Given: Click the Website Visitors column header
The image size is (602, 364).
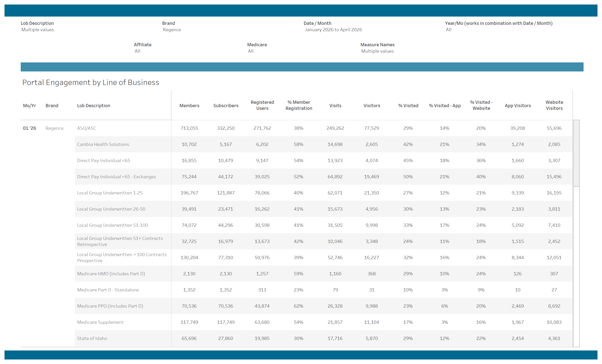Looking at the screenshot, I should pos(554,105).
